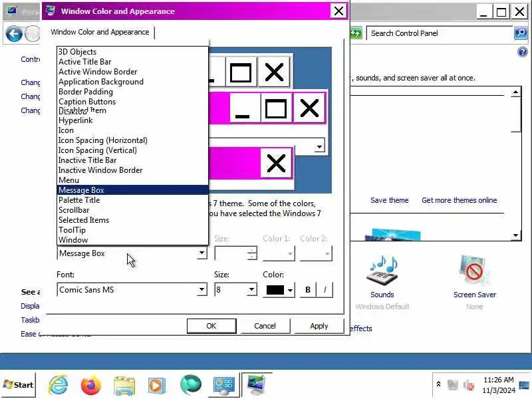The height and width of the screenshot is (399, 532).
Task: Pick 'Inactive Window Border' in the list
Action: tap(132, 170)
